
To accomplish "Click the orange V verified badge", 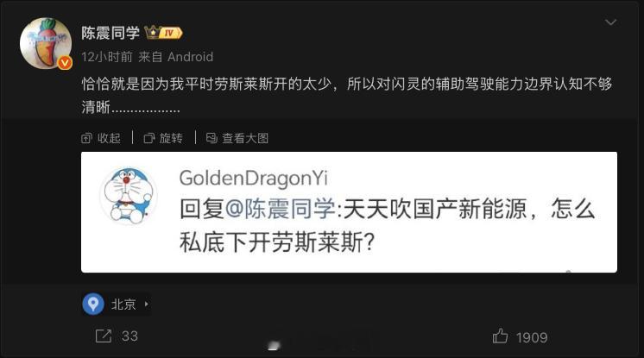I will [65, 63].
